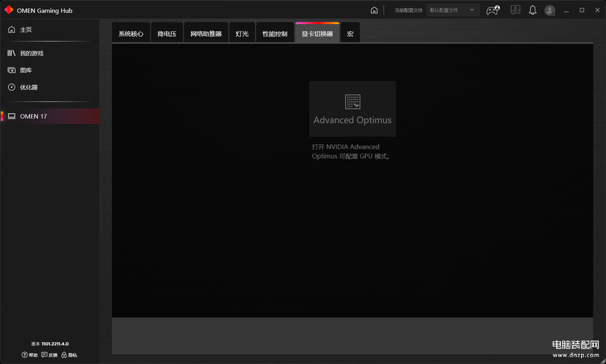Click the OMEN 17 laptop icon
Screen dimensions: 606x364
(11, 116)
